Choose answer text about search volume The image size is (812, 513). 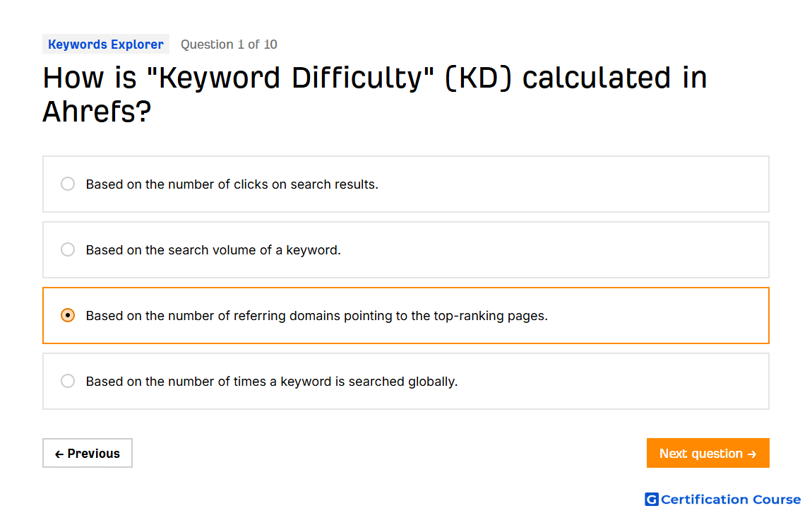coord(213,250)
